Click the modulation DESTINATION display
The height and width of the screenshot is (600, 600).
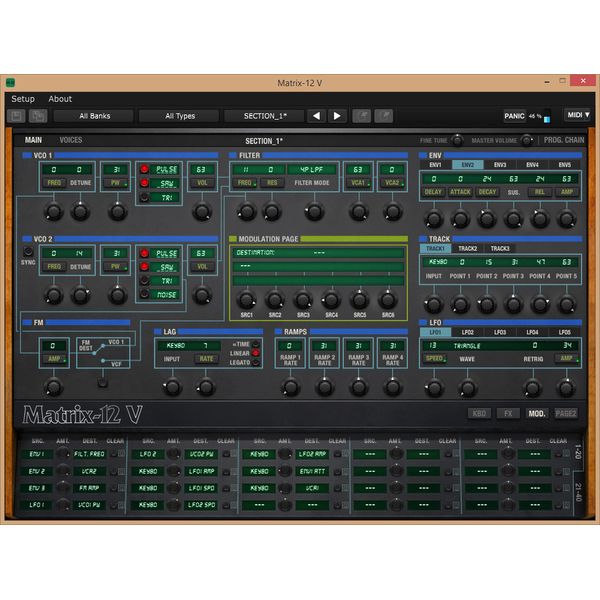tap(318, 253)
